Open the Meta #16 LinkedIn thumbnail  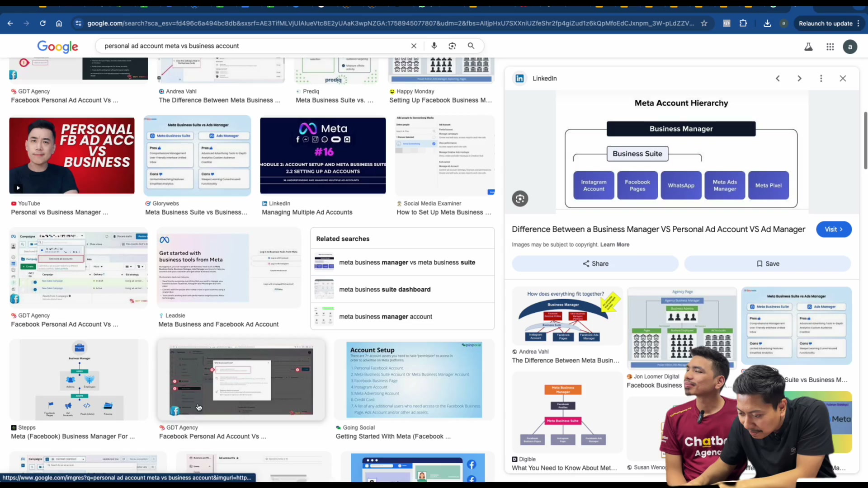point(323,155)
